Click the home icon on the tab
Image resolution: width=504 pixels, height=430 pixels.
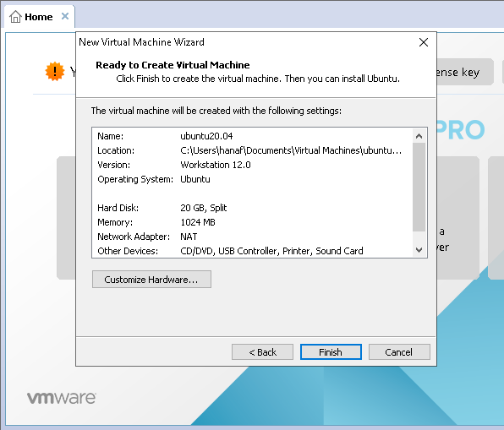[15, 16]
